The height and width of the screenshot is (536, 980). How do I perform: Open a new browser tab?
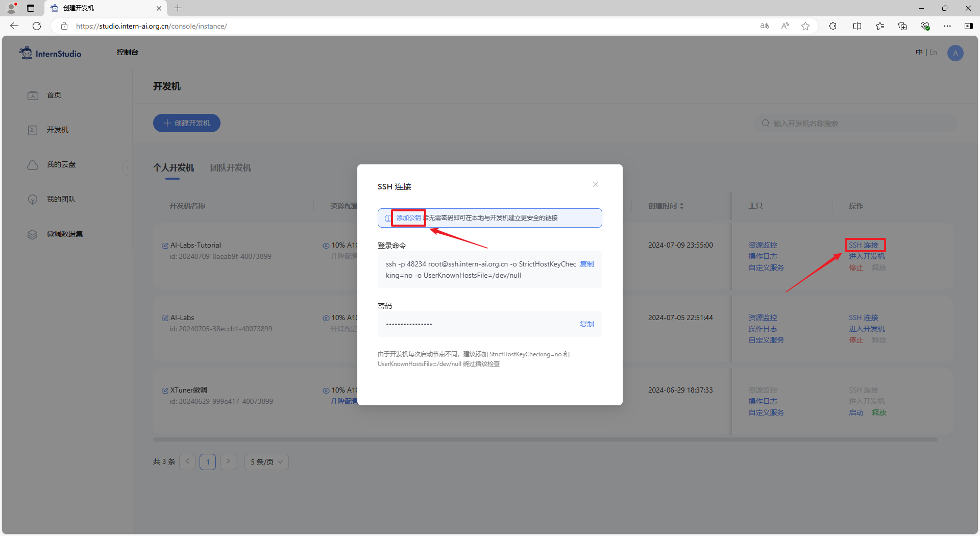point(178,8)
